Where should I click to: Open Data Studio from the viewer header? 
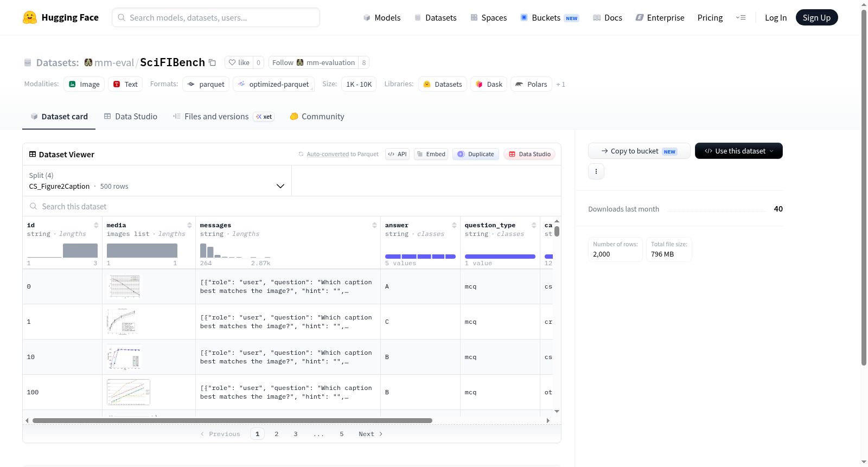tap(529, 154)
